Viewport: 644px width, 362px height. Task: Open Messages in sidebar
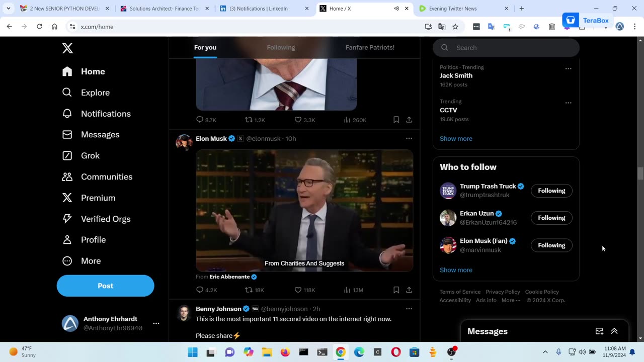pyautogui.click(x=91, y=135)
